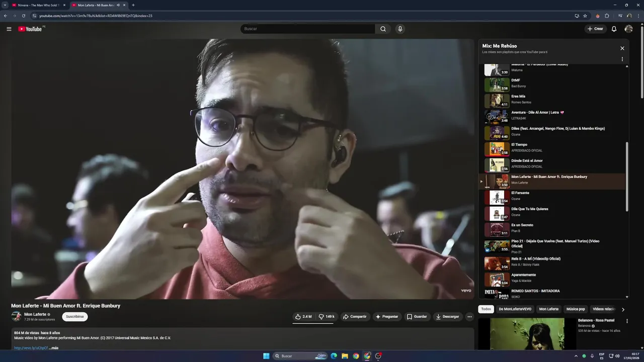Open the YouTube account avatar menu
This screenshot has height=362, width=644.
[x=628, y=29]
